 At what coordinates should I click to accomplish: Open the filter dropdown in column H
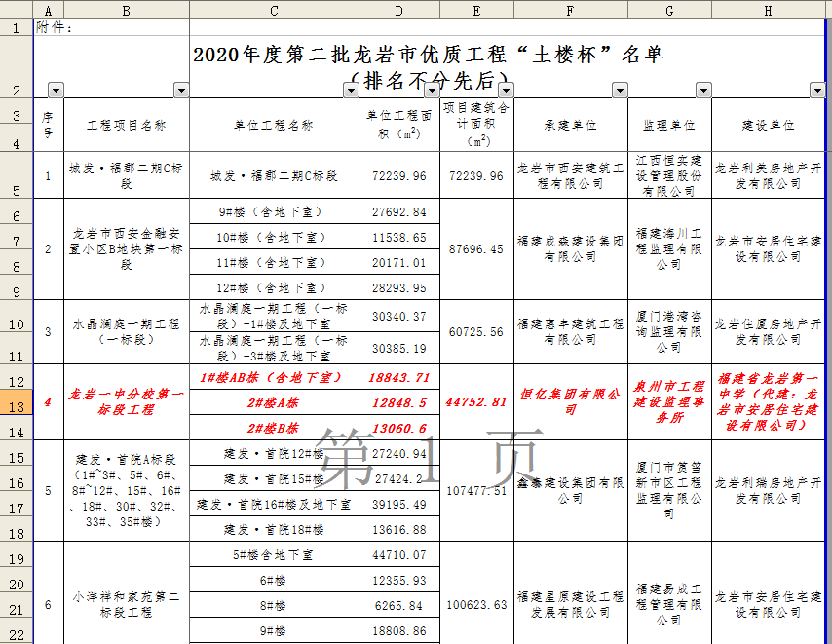pyautogui.click(x=816, y=90)
